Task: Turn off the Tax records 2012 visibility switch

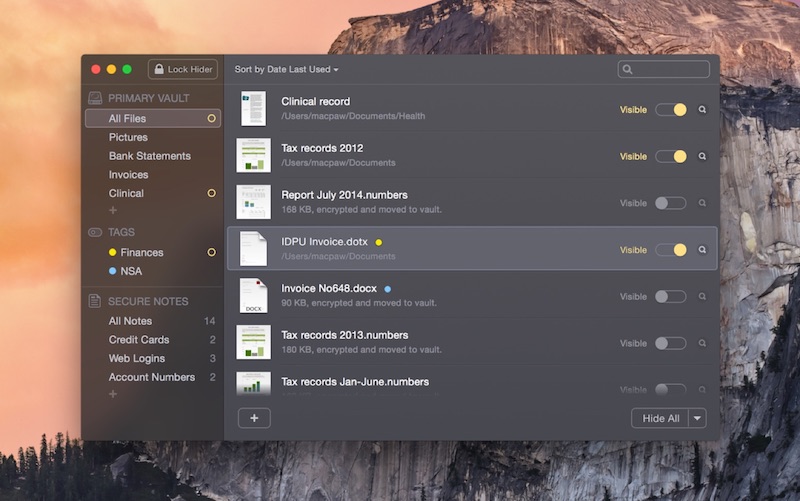Action: pos(671,156)
